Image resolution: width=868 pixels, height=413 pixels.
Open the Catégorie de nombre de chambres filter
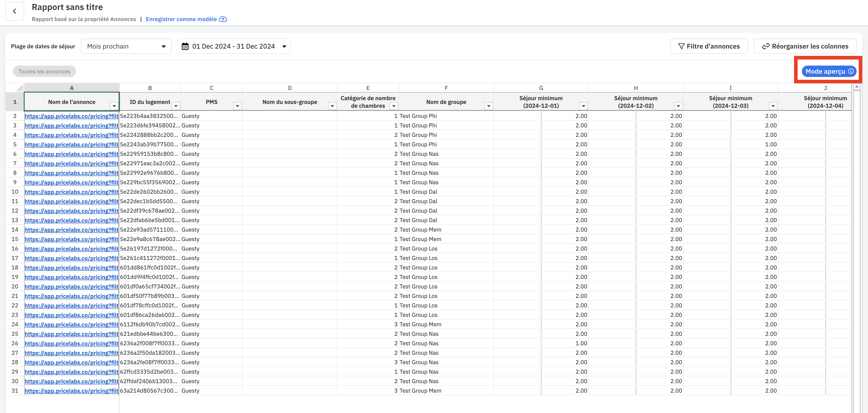(x=393, y=106)
